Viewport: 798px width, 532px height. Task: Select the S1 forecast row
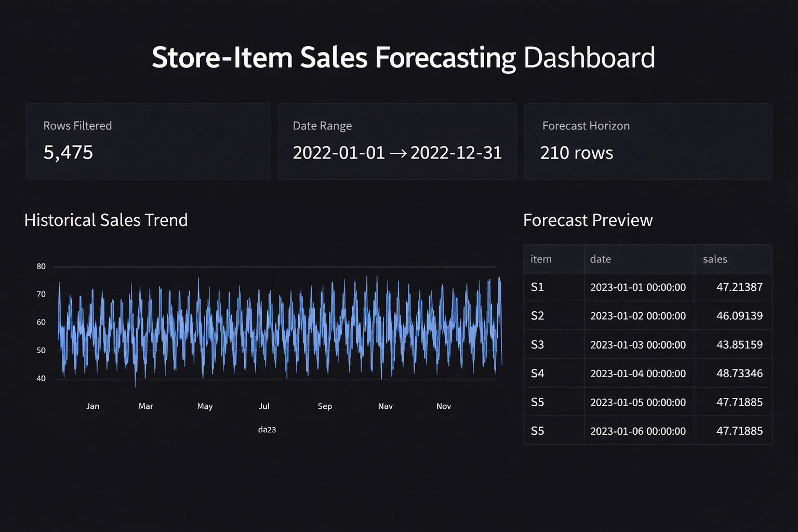647,287
